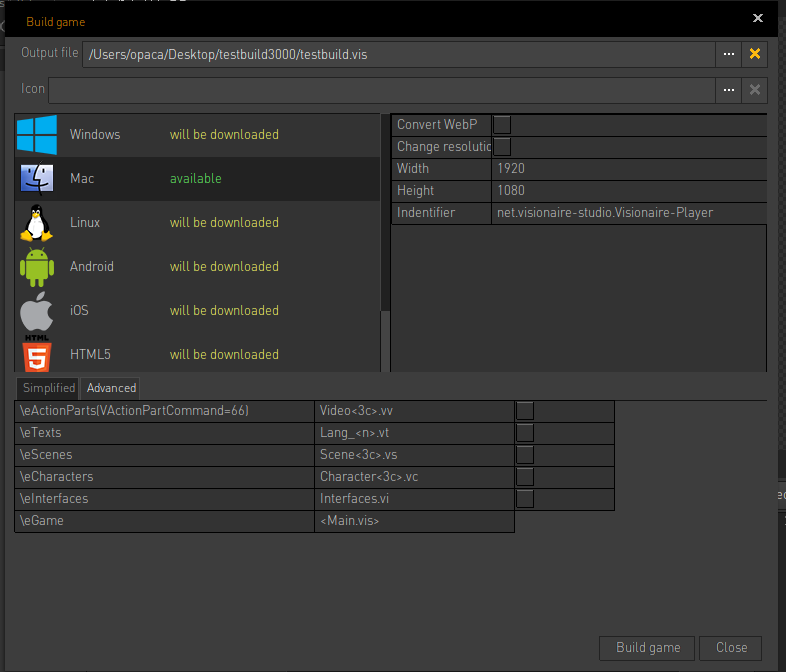This screenshot has width=786, height=672.
Task: Click the Mac Finder platform icon
Action: [x=37, y=178]
